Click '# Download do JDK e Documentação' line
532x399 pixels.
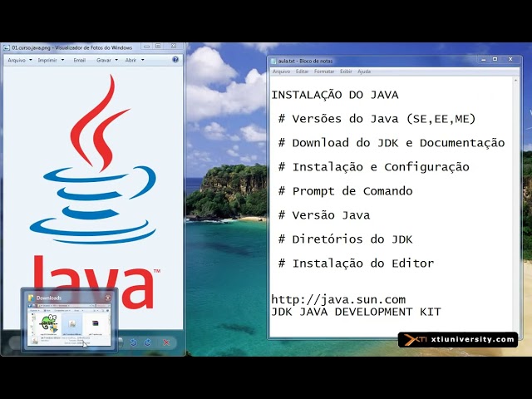(x=392, y=143)
